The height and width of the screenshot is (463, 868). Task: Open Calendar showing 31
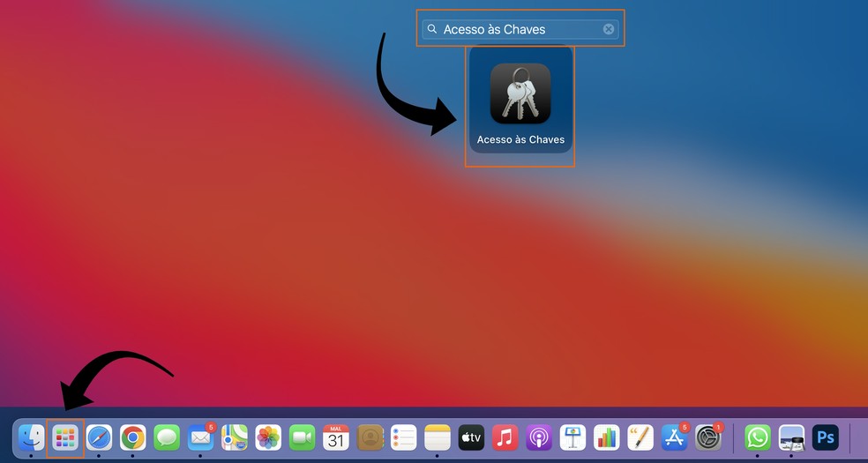click(336, 437)
